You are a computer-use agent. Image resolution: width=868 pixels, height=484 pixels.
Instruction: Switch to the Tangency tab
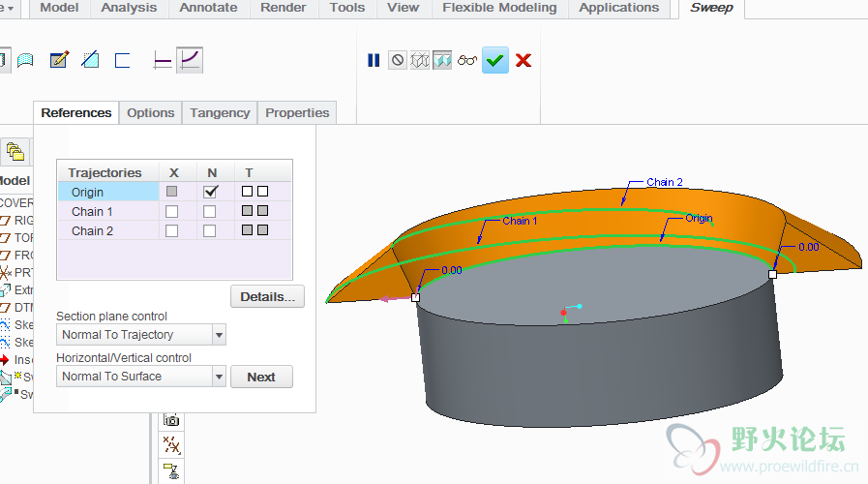220,113
